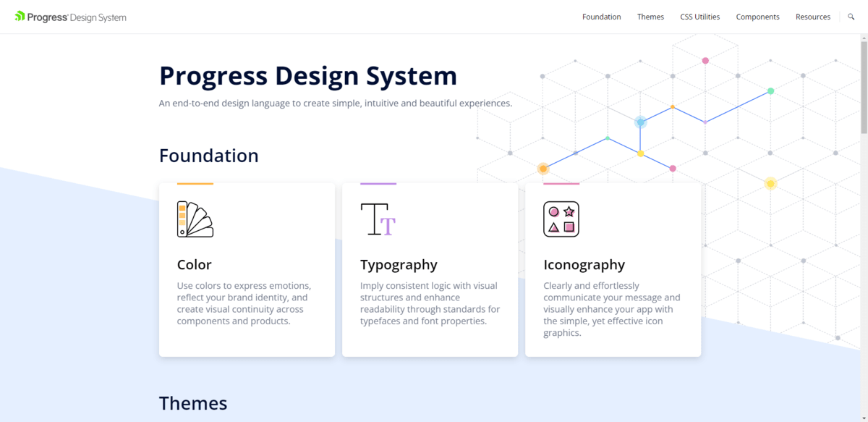Open the search magnifier icon

point(851,17)
